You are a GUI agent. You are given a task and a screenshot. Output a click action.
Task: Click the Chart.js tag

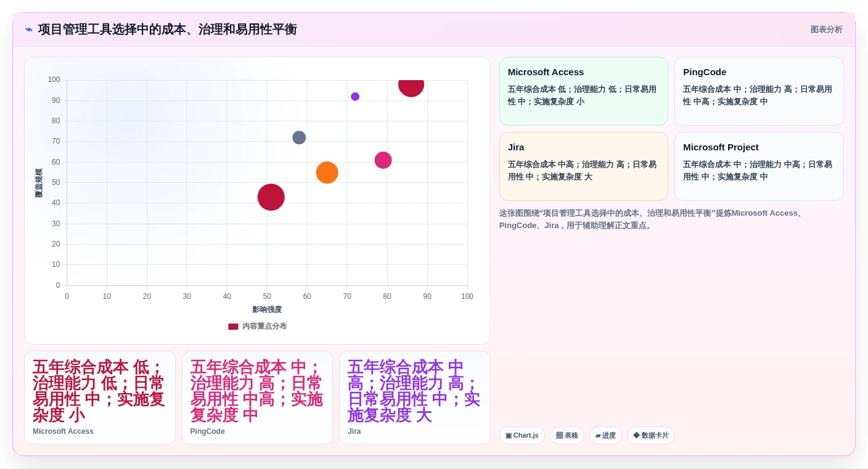[x=522, y=436]
